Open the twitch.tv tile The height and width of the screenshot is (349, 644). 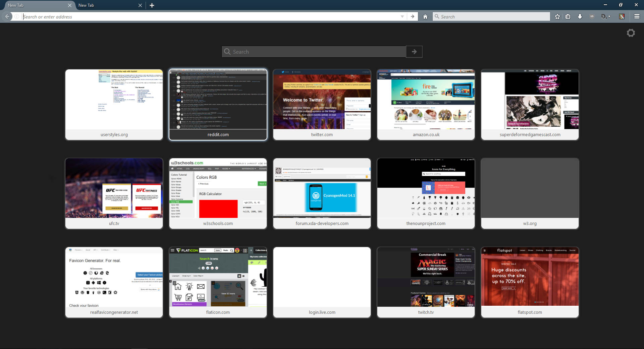426,282
